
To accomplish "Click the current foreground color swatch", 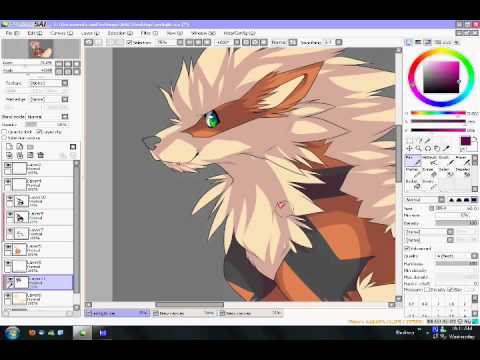I will click(465, 141).
